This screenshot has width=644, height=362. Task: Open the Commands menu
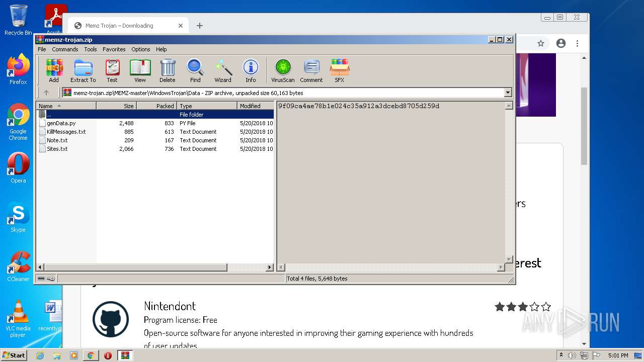tap(65, 49)
